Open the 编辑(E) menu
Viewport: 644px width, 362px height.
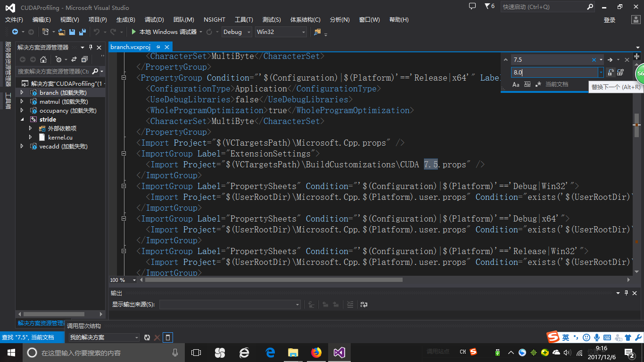41,20
